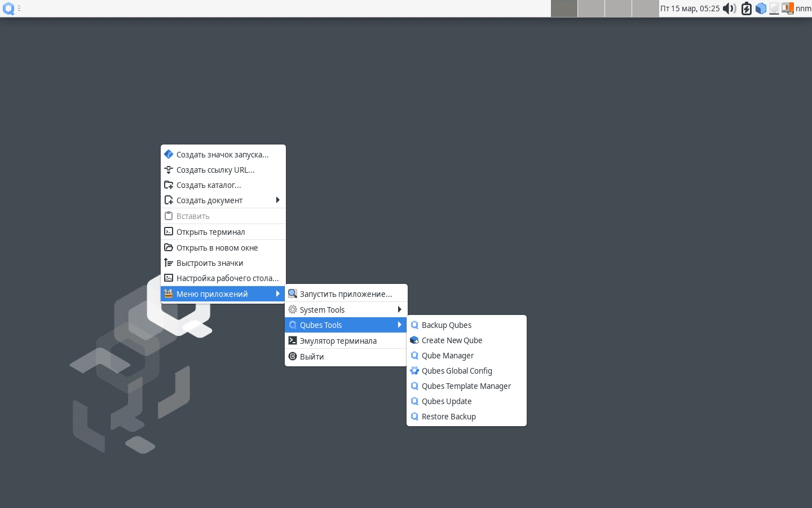The height and width of the screenshot is (508, 812).
Task: Click the terminal icon of Открыть терминал
Action: tap(169, 231)
